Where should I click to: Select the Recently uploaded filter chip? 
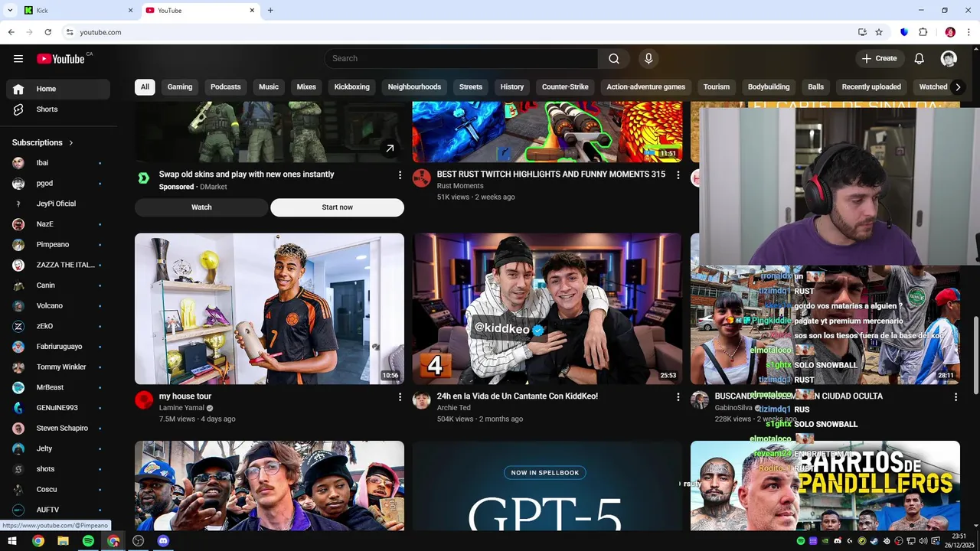point(871,87)
